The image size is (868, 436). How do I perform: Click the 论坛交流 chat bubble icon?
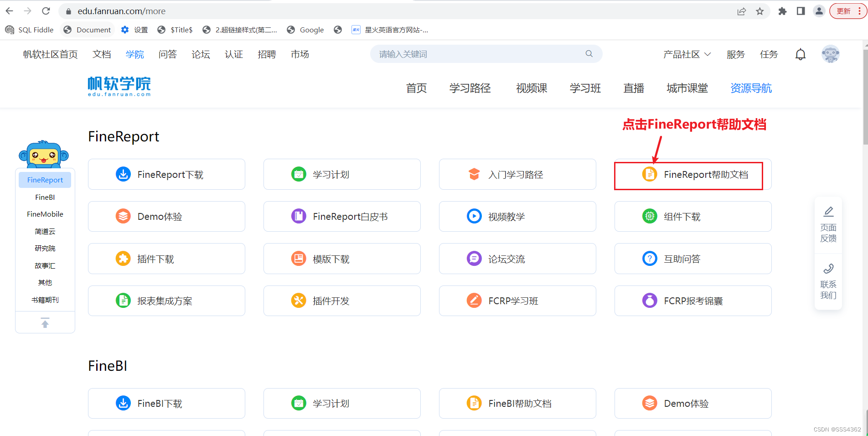click(x=474, y=259)
